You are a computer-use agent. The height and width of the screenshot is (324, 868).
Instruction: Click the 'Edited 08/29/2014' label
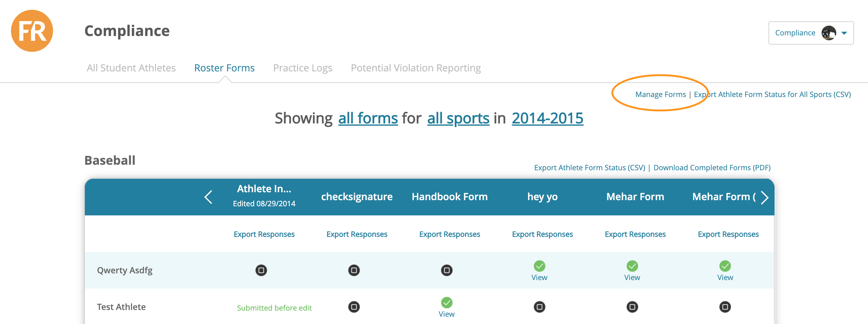(264, 204)
